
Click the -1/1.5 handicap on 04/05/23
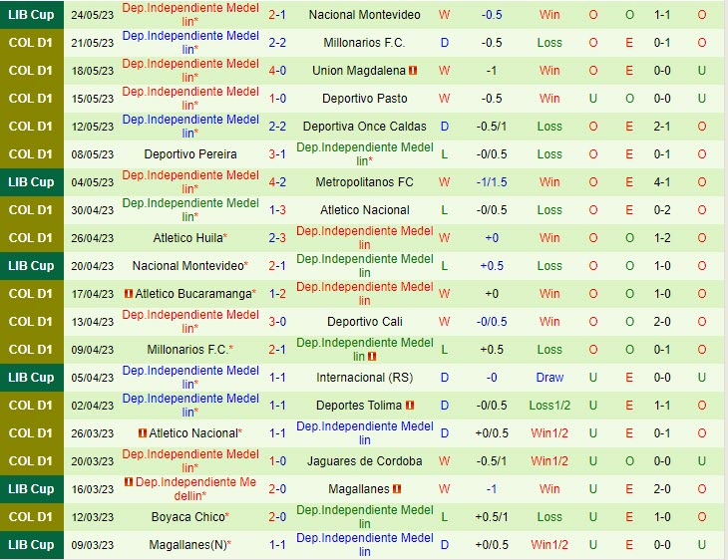[x=492, y=182]
